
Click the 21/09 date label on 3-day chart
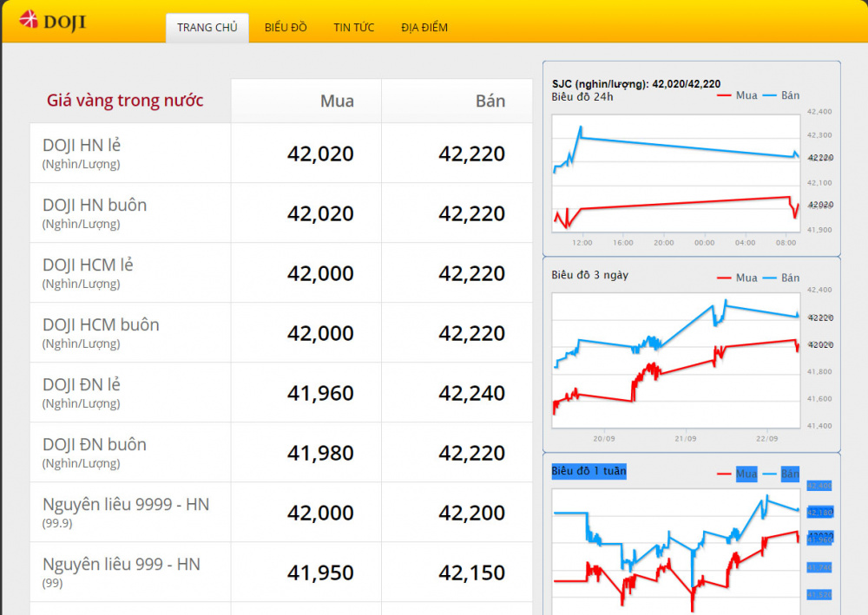tap(686, 438)
